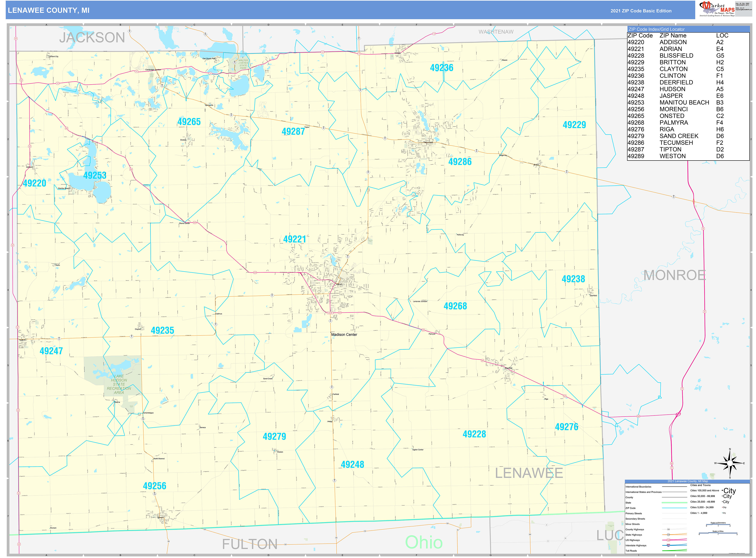The height and width of the screenshot is (558, 756).
Task: Click the Scale in Miles bar
Action: 718,533
